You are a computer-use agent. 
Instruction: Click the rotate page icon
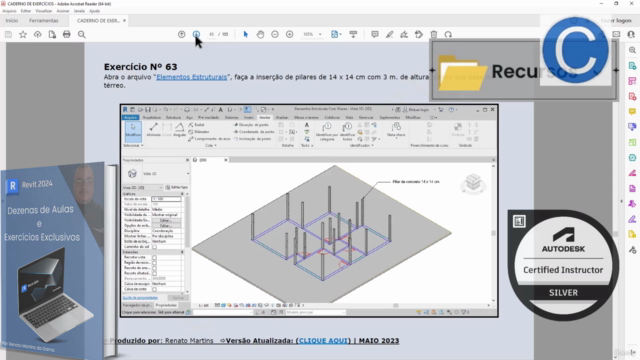click(448, 35)
